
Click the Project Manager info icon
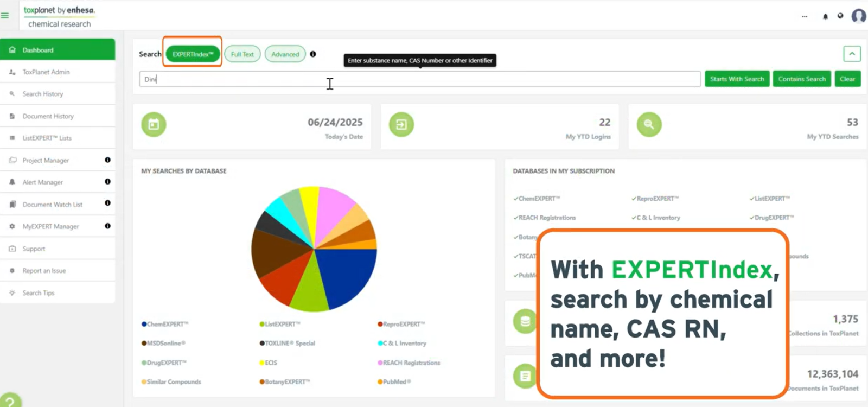(107, 160)
